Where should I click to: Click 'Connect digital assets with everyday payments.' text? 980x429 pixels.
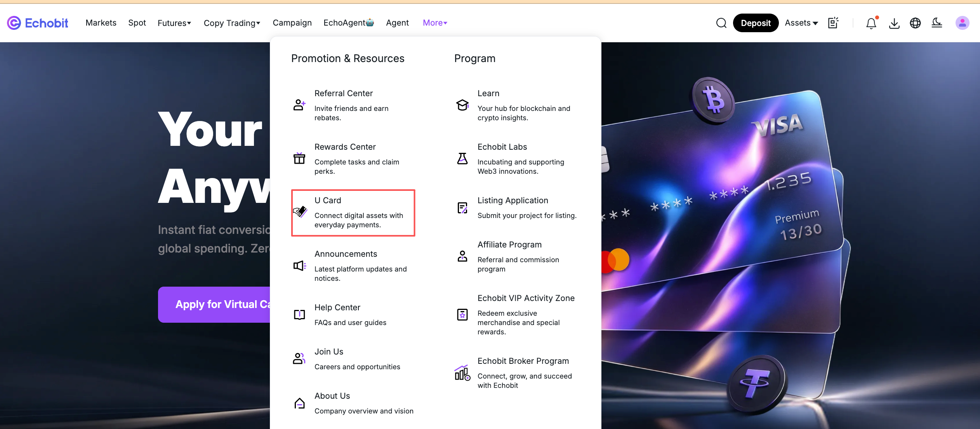[359, 220]
